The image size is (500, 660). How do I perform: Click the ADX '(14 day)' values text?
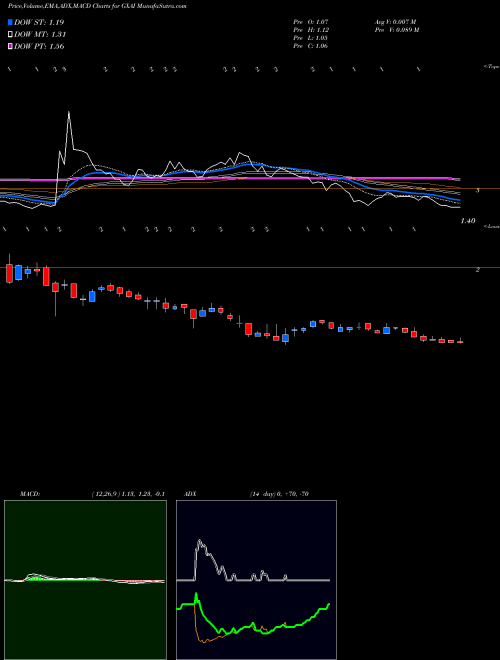pos(279,494)
